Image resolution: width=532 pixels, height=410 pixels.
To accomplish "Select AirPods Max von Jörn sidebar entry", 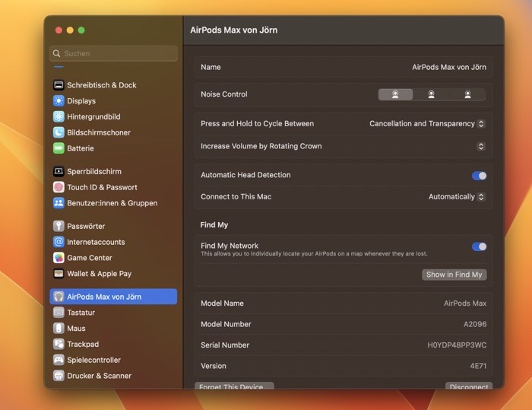I will pos(113,297).
